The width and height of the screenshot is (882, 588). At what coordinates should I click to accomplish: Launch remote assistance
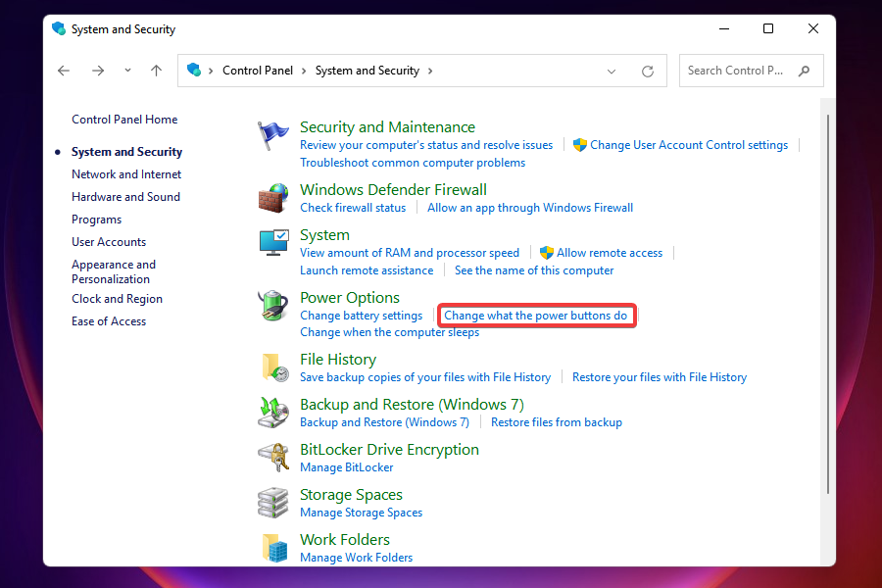coord(367,270)
